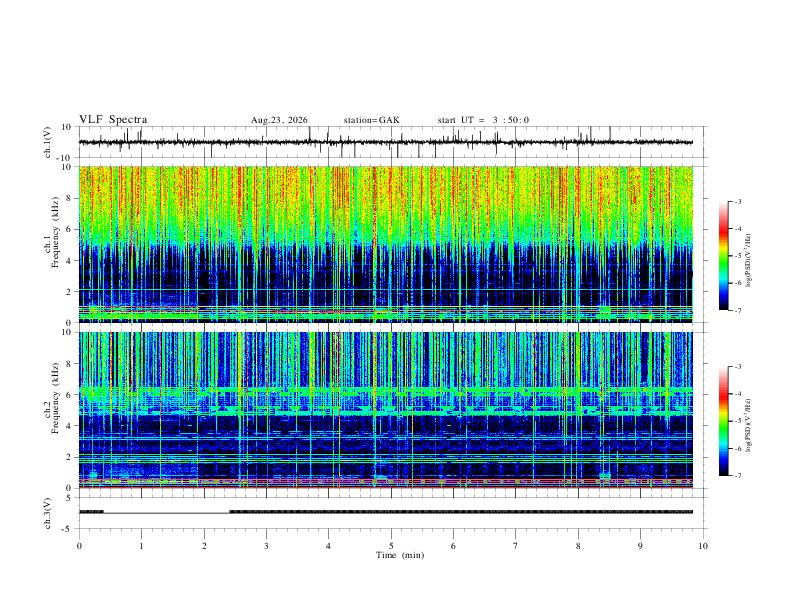Click the 2 minute tick on time axis
792x612 pixels.
tap(204, 546)
